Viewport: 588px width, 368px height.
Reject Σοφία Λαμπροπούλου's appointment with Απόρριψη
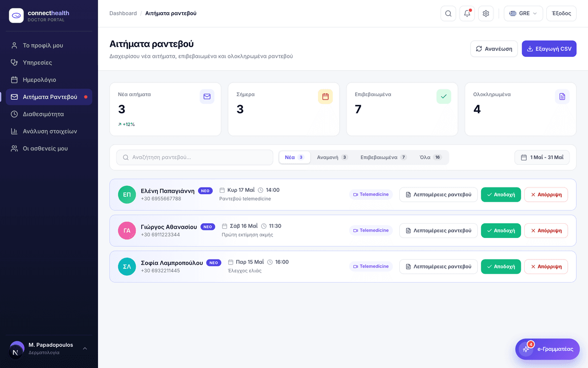(546, 266)
